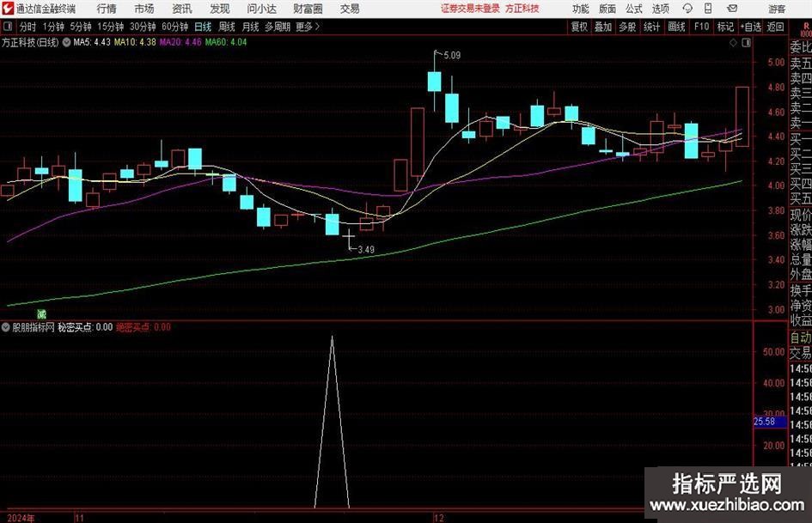Click the 复权 toolbar button
812x523 pixels.
(579, 27)
